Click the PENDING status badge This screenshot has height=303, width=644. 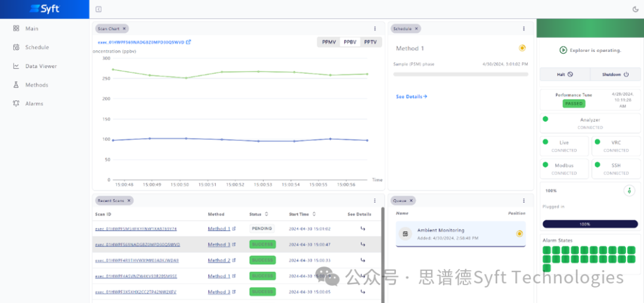coord(262,228)
